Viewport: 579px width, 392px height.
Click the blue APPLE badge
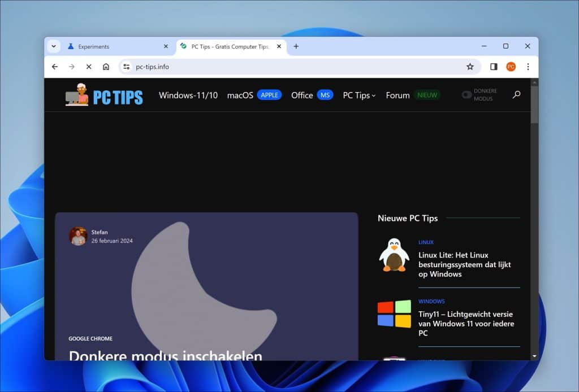(270, 95)
